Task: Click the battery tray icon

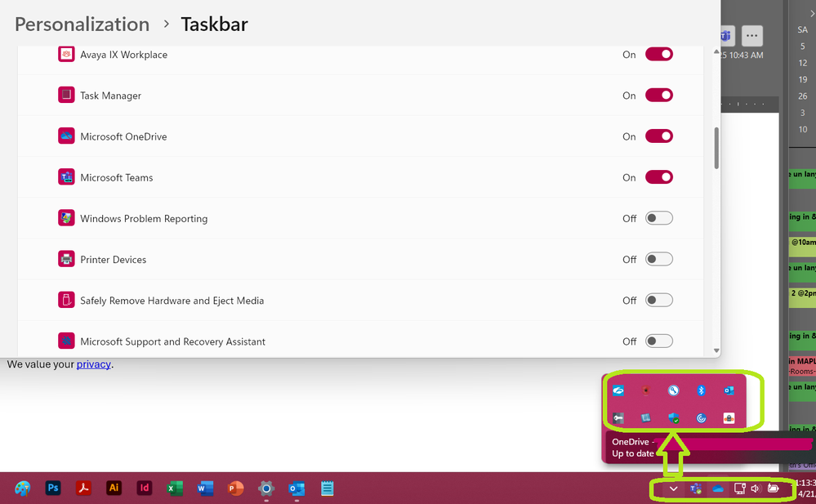Action: (774, 488)
